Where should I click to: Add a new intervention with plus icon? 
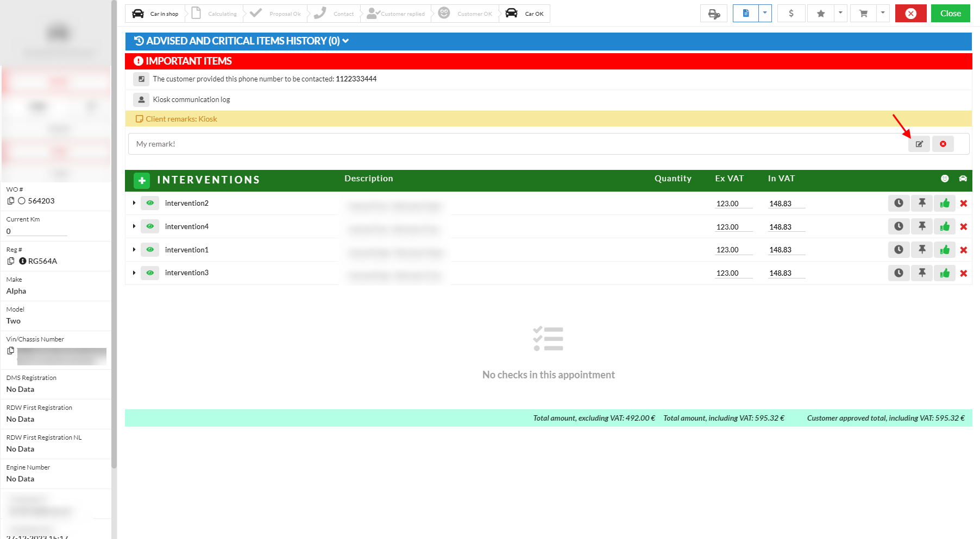(x=142, y=180)
